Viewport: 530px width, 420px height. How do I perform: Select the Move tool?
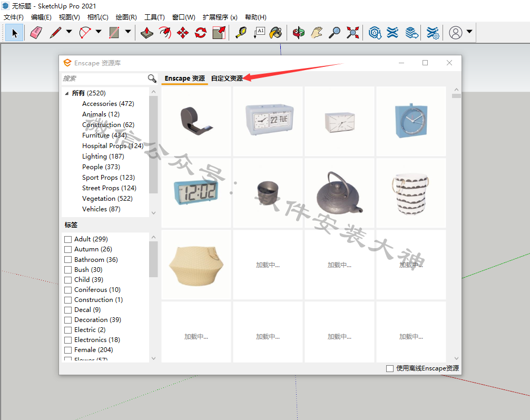tap(182, 33)
